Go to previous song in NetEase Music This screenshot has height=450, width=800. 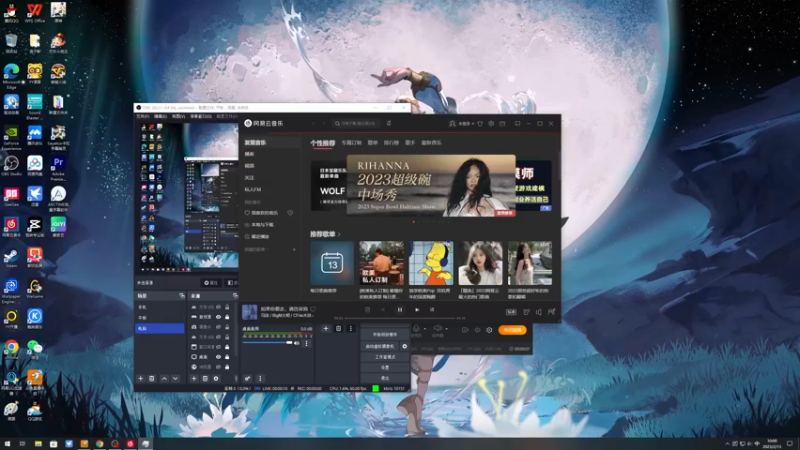click(x=383, y=310)
